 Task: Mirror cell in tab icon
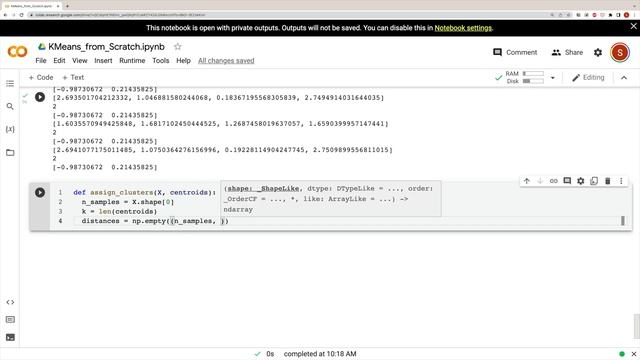point(594,181)
